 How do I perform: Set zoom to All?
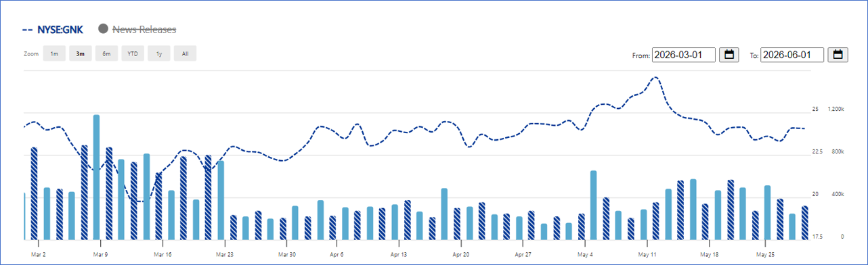(185, 53)
